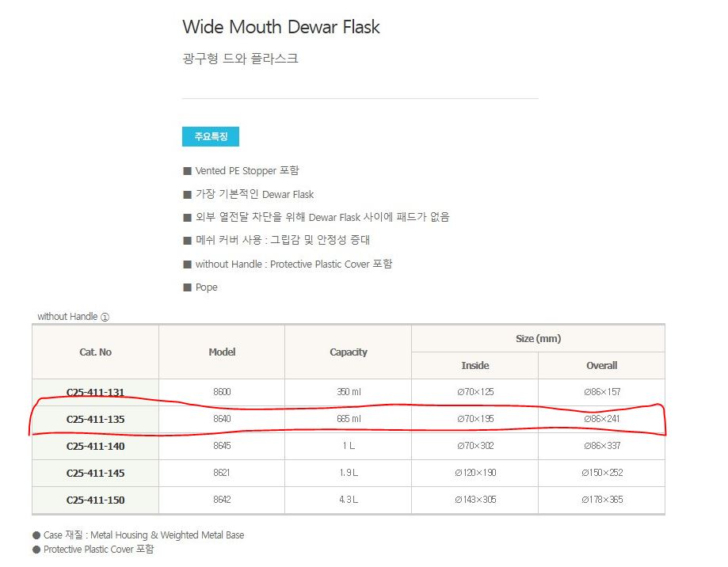Click the Model column header
The width and height of the screenshot is (728, 567).
tap(222, 352)
